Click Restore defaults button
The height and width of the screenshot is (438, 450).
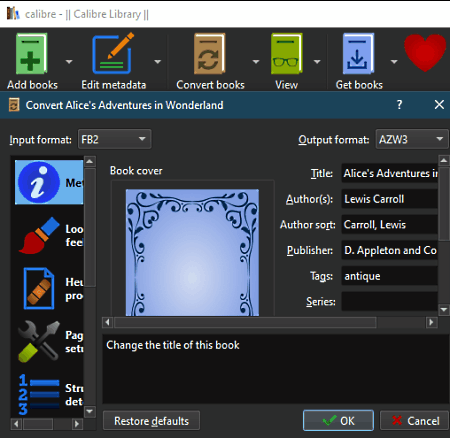click(x=151, y=421)
